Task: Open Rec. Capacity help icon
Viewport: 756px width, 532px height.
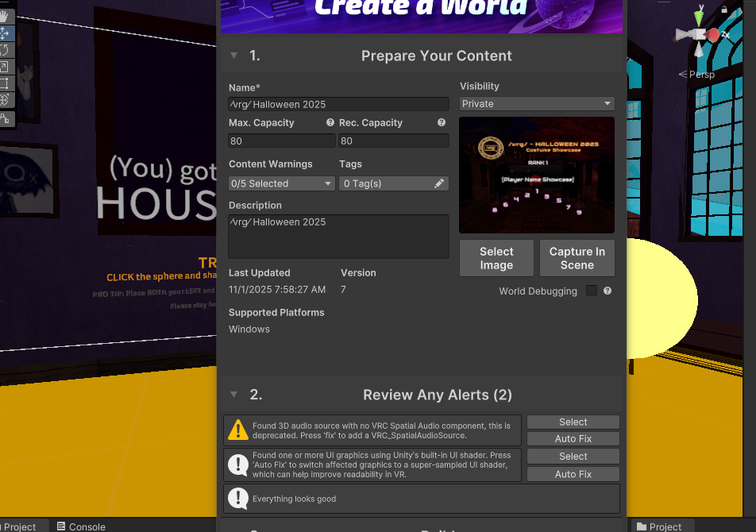Action: (x=442, y=122)
